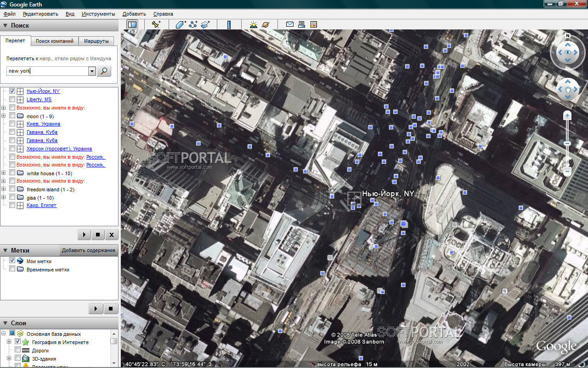Click the moon folder icon
Viewport: 588px width, 368px height.
(20, 116)
